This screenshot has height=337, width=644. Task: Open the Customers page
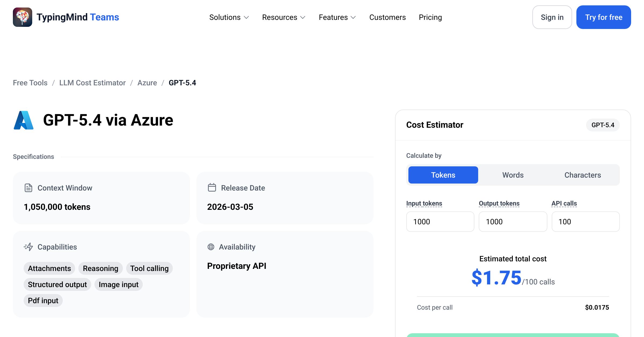(387, 17)
